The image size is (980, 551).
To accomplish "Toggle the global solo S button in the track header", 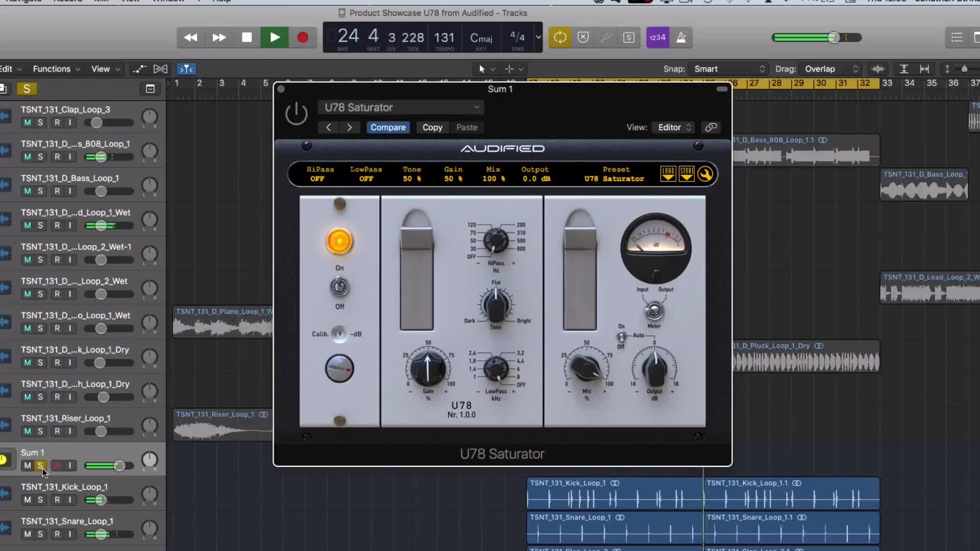I will point(27,89).
